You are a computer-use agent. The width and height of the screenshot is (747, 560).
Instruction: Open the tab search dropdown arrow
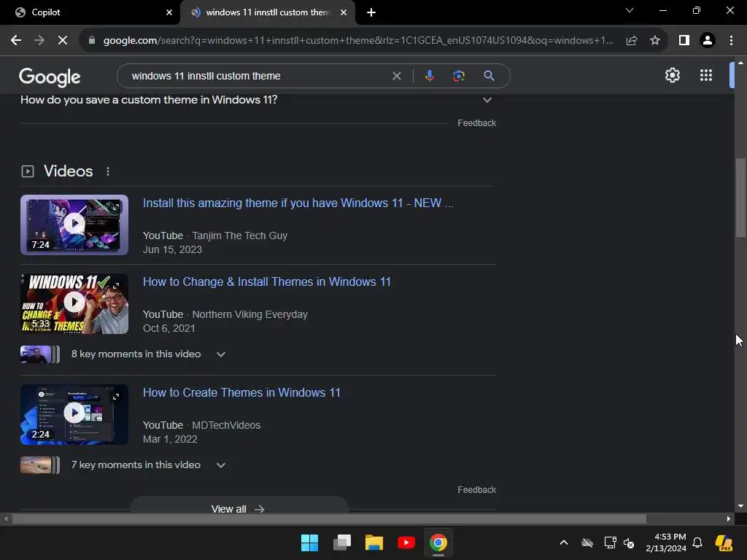tap(630, 10)
